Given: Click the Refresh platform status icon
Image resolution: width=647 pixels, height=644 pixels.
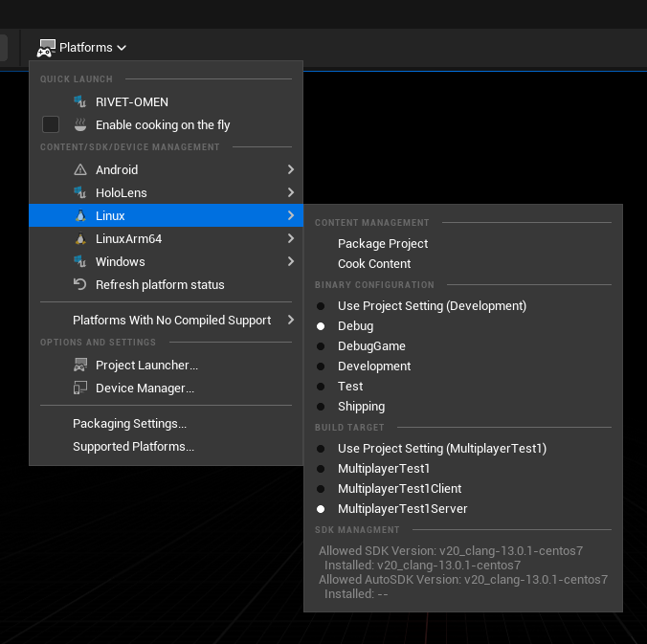Looking at the screenshot, I should [x=80, y=285].
